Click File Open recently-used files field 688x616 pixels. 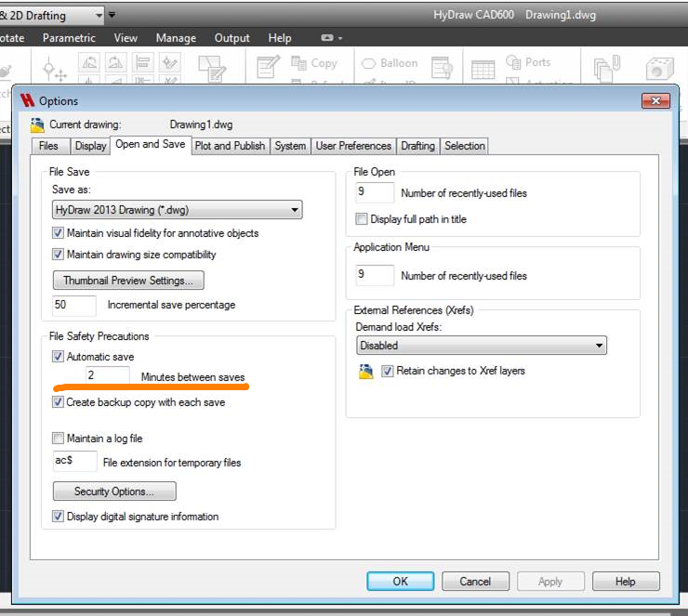pos(376,192)
